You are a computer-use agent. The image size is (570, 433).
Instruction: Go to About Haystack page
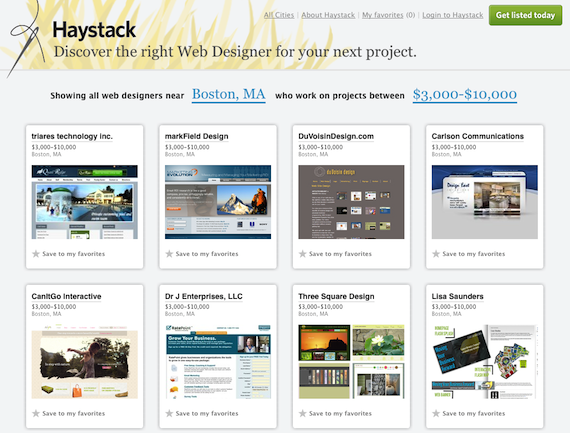click(328, 15)
